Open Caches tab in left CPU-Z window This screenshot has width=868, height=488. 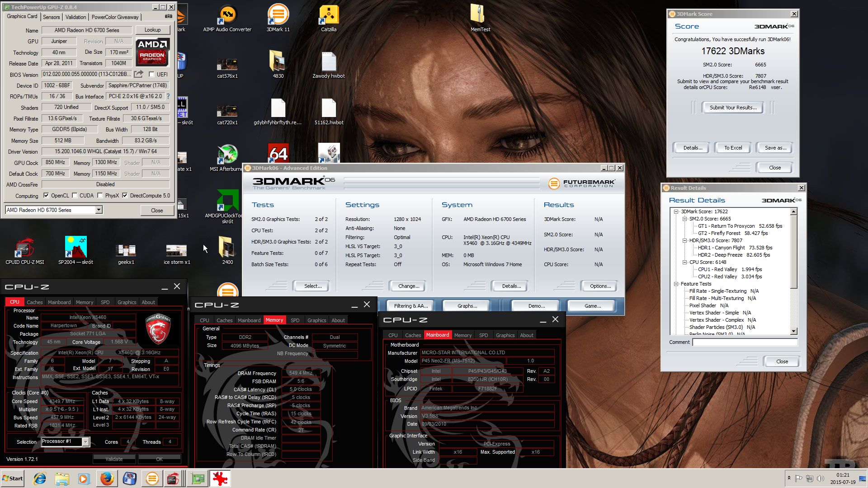coord(34,302)
